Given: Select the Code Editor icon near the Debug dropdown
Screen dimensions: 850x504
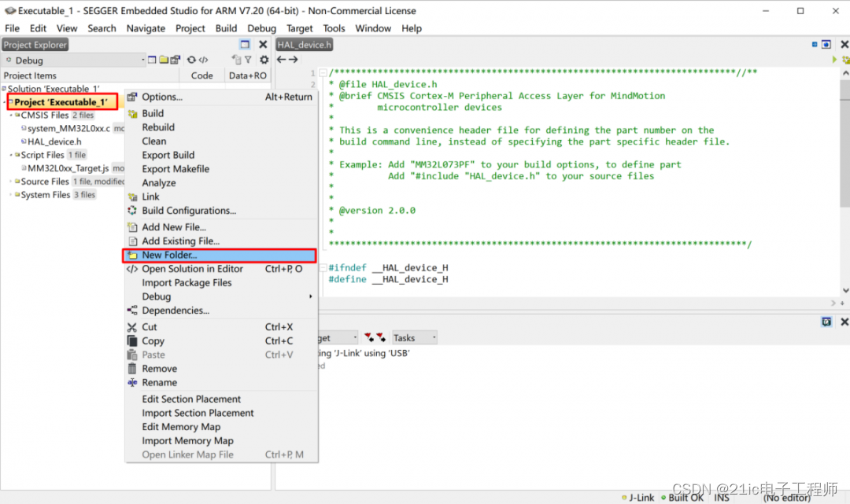Looking at the screenshot, I should pos(203,60).
